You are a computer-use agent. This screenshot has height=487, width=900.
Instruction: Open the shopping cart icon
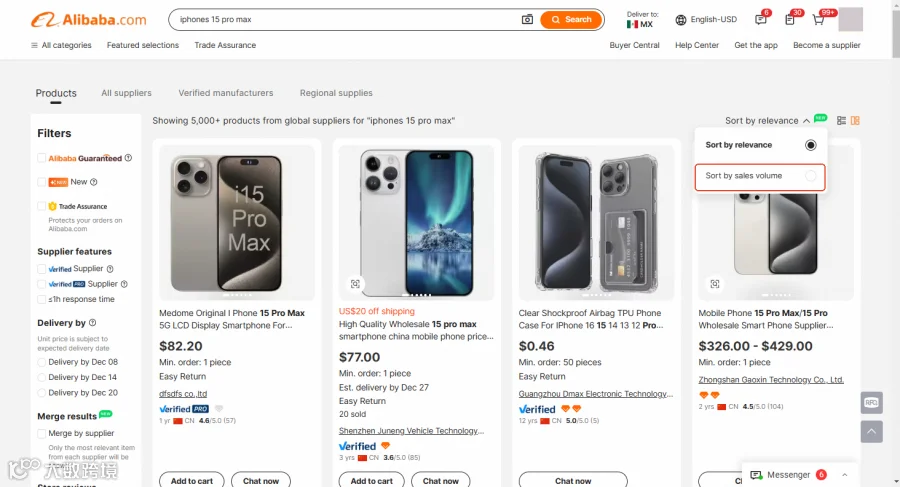[x=818, y=20]
